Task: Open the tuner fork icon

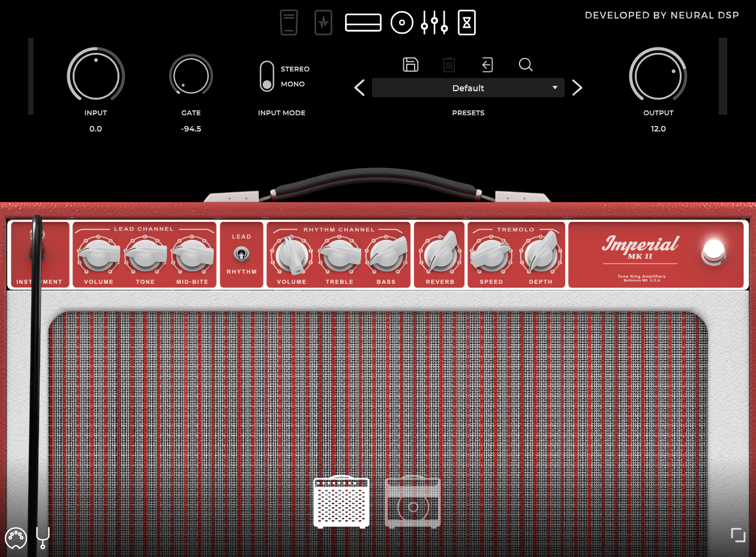Action: [43, 538]
